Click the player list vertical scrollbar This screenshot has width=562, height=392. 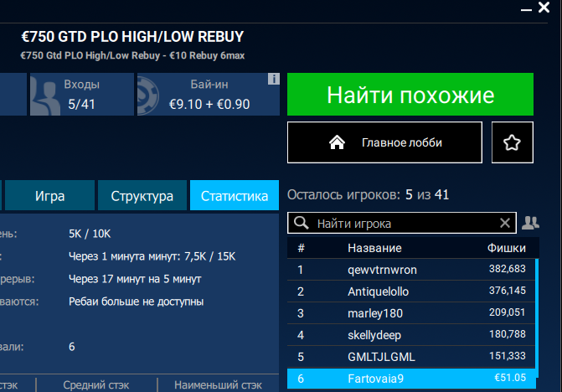click(x=537, y=318)
